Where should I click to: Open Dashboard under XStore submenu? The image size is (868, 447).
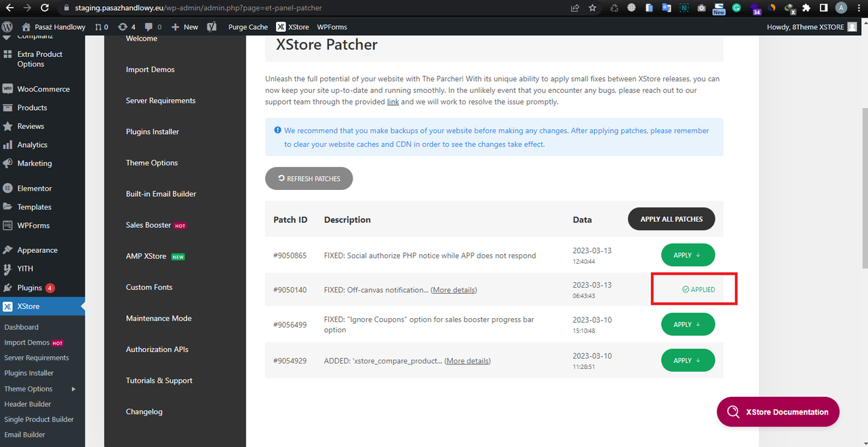[22, 327]
